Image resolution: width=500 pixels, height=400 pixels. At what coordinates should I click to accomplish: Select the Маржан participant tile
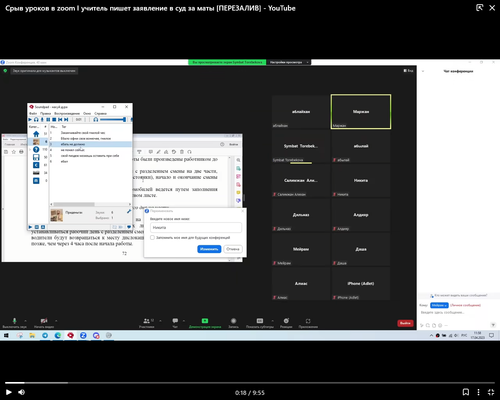tap(361, 112)
